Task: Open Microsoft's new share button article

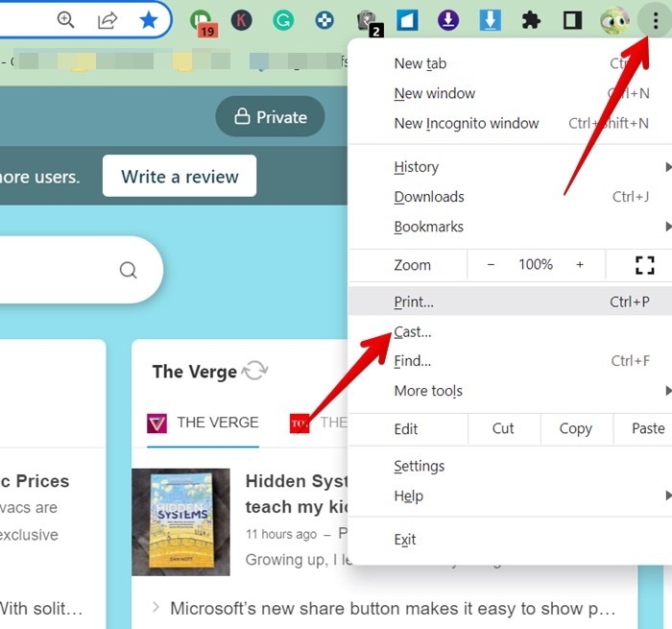Action: [x=392, y=609]
